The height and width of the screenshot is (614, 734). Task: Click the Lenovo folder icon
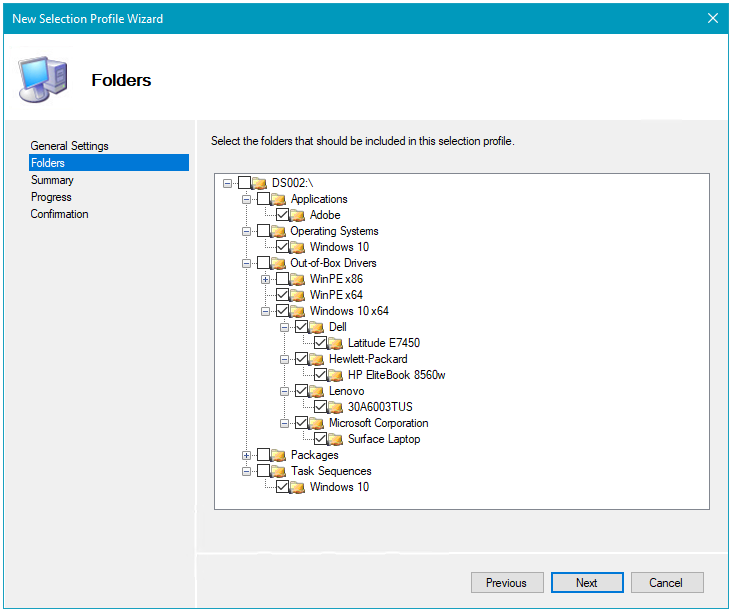pos(317,391)
